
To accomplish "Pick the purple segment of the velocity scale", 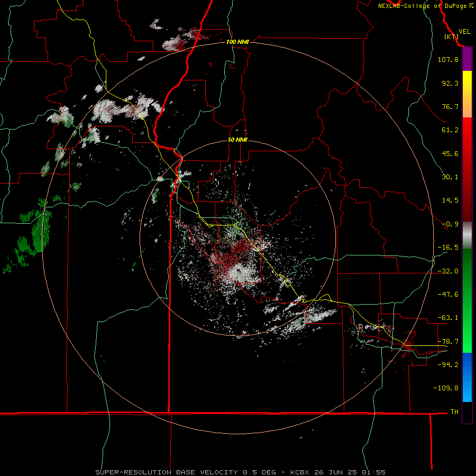I will (x=467, y=59).
